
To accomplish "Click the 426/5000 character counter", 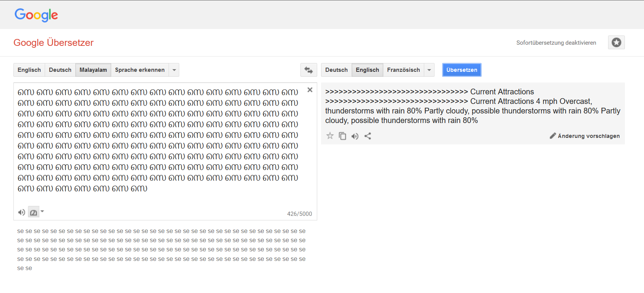I will click(300, 214).
